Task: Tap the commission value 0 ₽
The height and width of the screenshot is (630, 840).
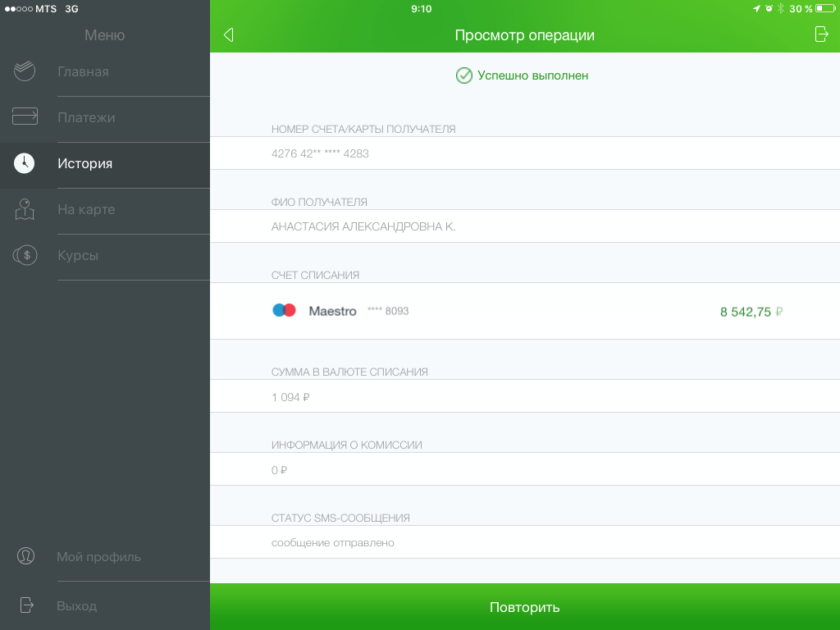Action: click(279, 470)
